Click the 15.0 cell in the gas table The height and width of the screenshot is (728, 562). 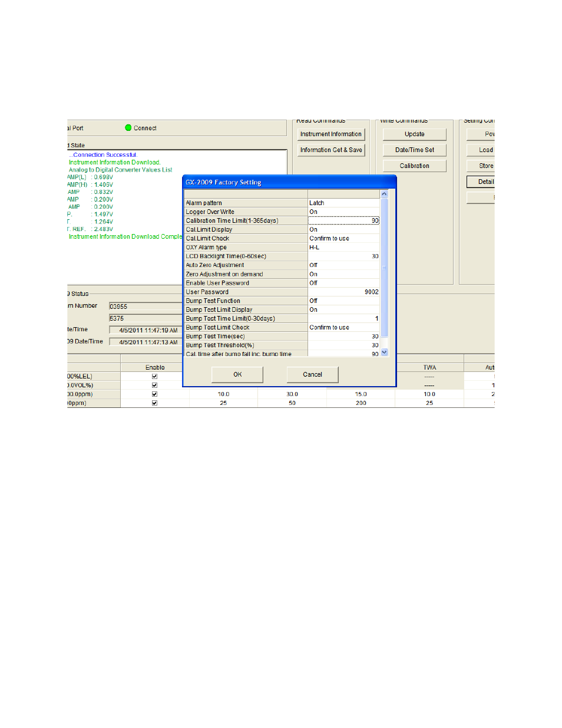[x=361, y=394]
